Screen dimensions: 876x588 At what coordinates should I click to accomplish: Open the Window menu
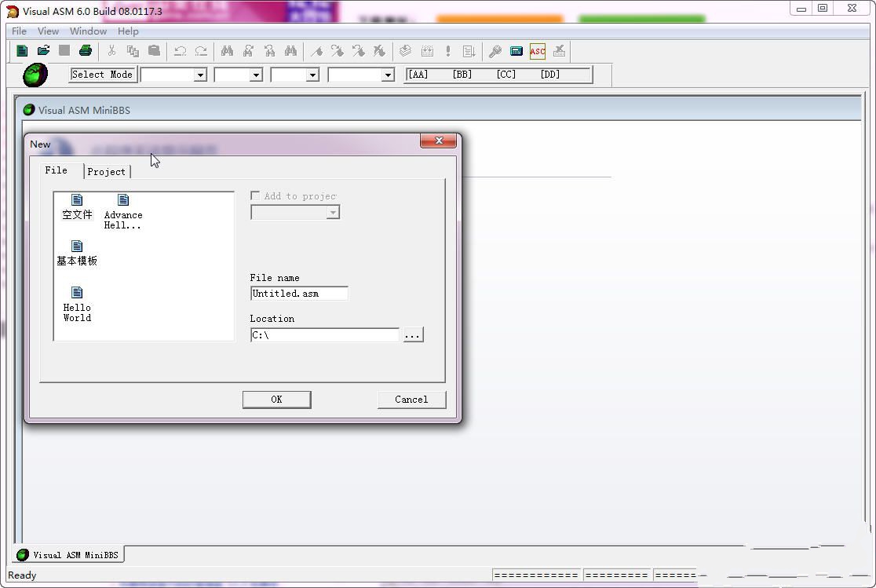(88, 31)
